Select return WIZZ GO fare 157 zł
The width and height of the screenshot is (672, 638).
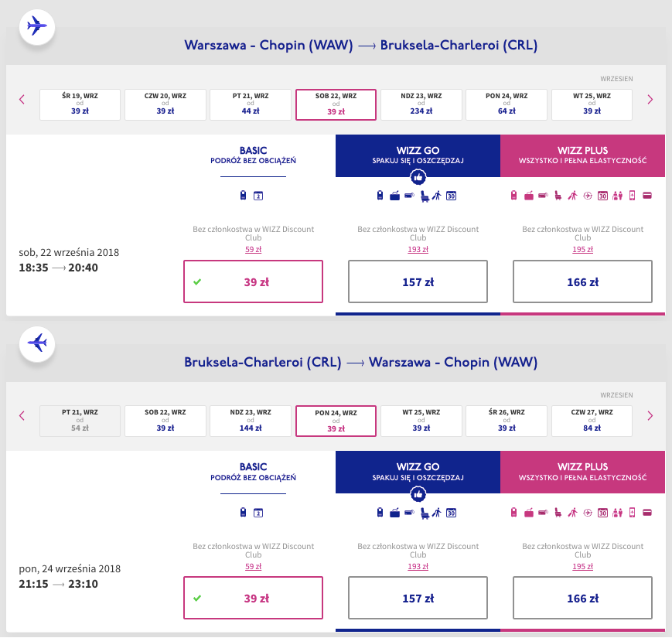(x=418, y=598)
